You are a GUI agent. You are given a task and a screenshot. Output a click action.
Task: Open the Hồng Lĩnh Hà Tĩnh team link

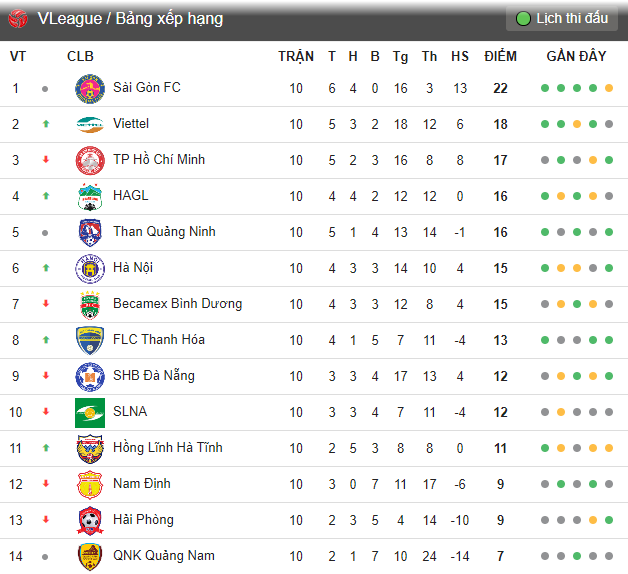(168, 448)
